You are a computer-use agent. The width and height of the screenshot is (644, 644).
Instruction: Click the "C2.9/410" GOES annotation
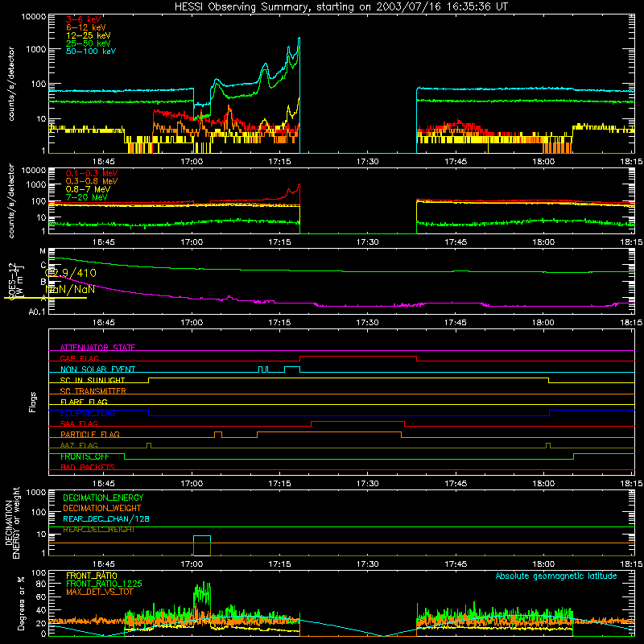click(x=71, y=273)
